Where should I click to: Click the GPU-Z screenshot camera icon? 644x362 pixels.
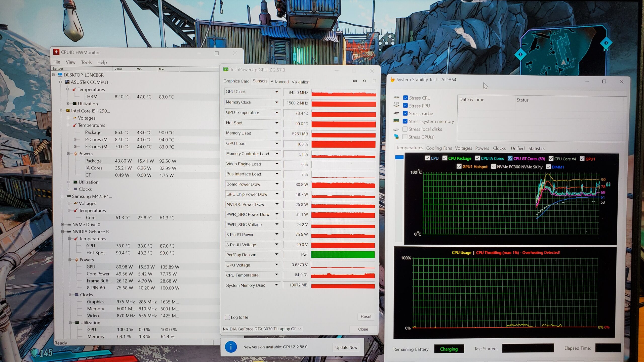pos(355,81)
